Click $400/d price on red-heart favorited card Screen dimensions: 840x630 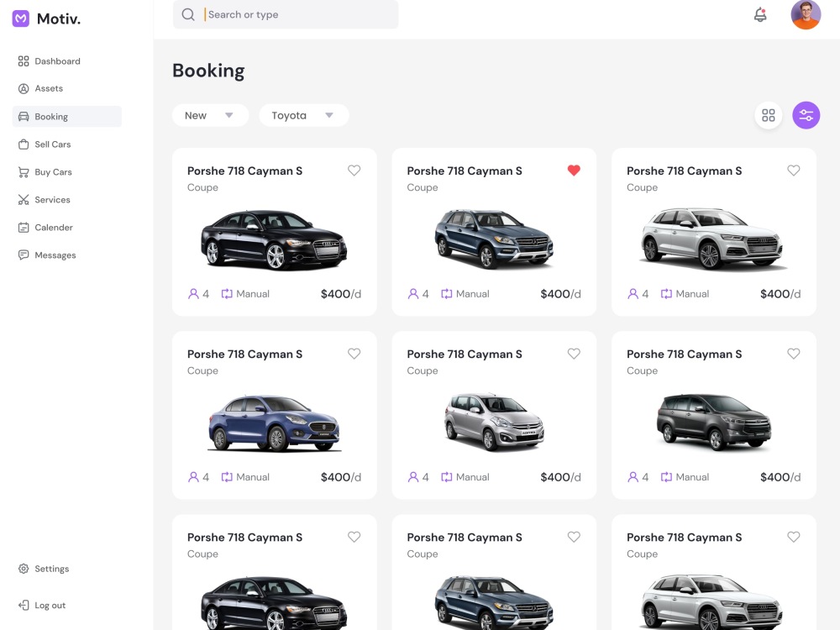(x=560, y=293)
